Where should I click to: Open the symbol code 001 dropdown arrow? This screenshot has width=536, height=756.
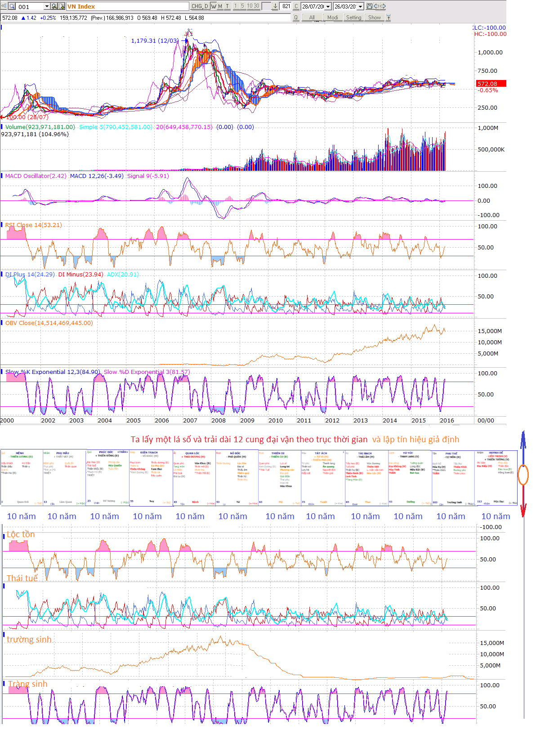[x=47, y=6]
